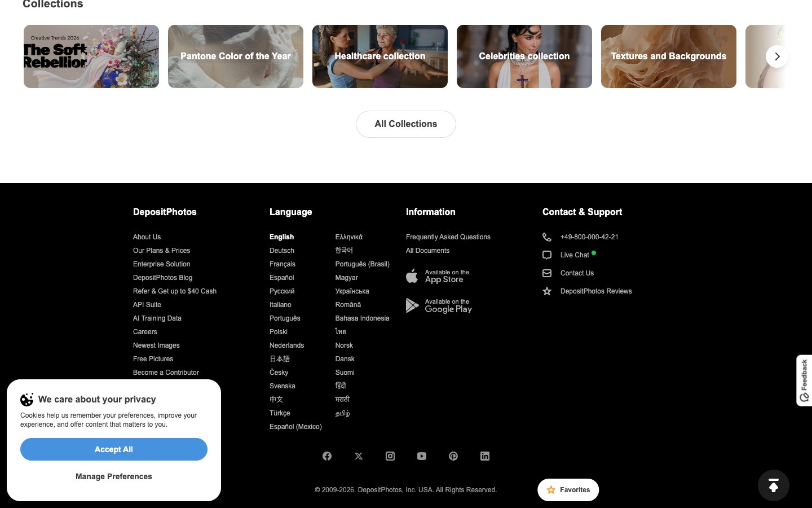The height and width of the screenshot is (508, 812).
Task: Open Pantone Color of the Year collection
Action: click(x=236, y=56)
